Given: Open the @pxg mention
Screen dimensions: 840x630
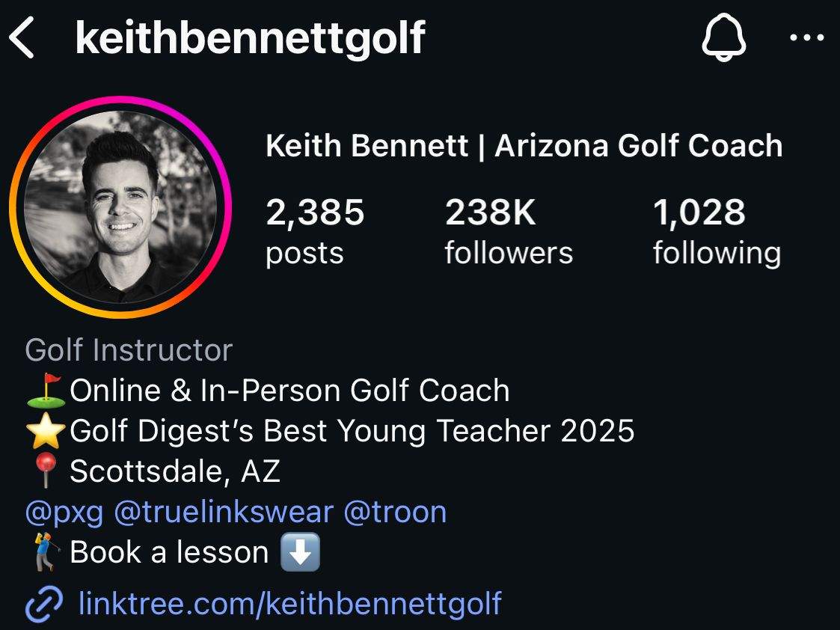Looking at the screenshot, I should pos(64,512).
